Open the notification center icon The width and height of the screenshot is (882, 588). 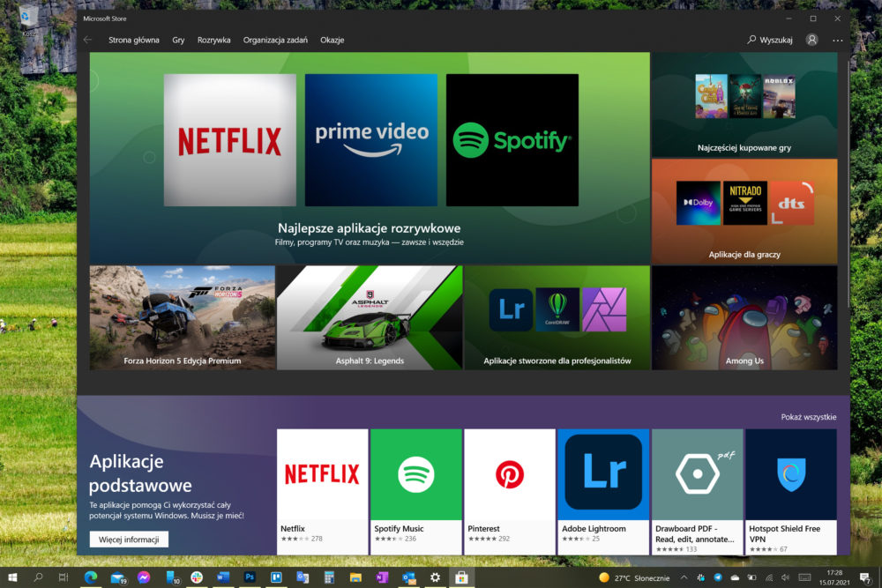point(866,577)
